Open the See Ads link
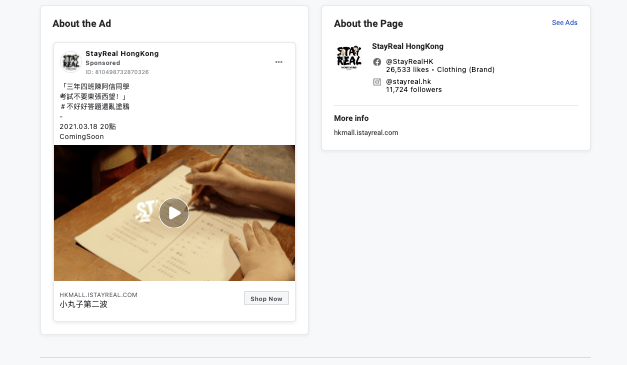This screenshot has width=627, height=365. pos(564,23)
